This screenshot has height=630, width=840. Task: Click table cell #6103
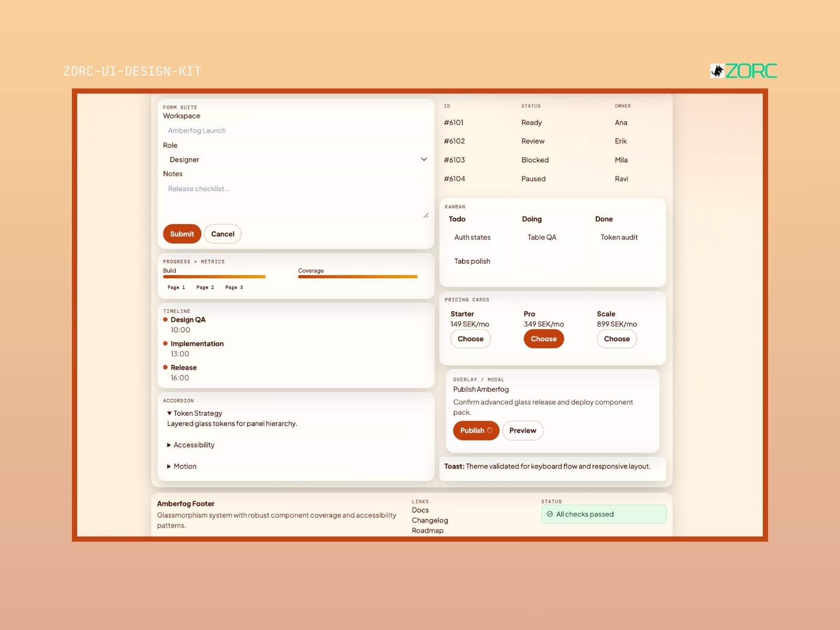tap(455, 160)
